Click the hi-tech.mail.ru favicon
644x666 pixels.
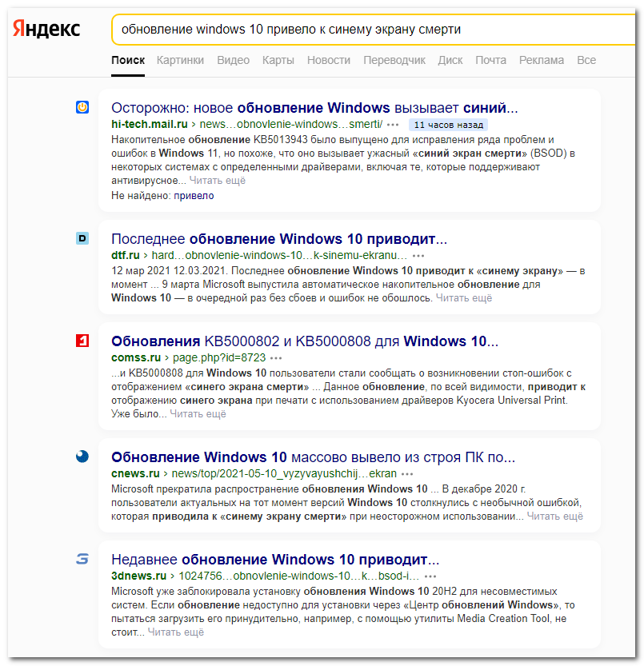click(x=82, y=107)
